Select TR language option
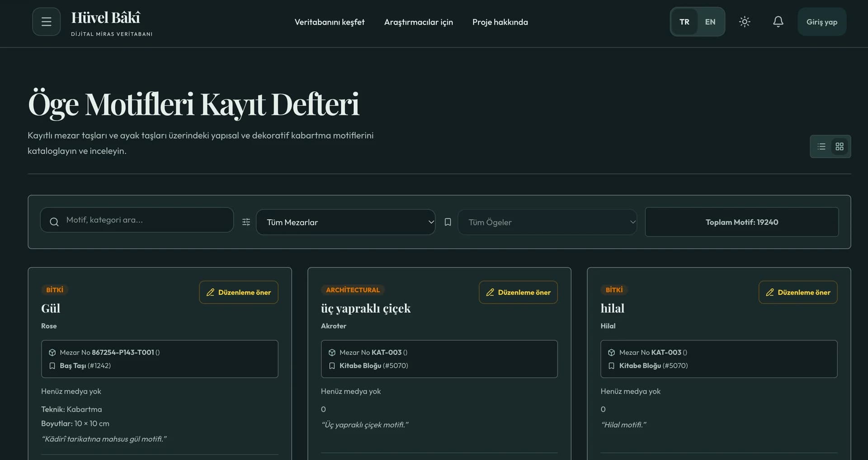Screen dimensions: 868x460 pyautogui.click(x=684, y=22)
